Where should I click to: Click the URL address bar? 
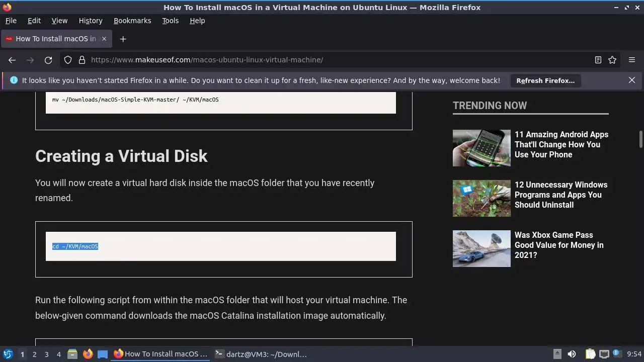340,60
